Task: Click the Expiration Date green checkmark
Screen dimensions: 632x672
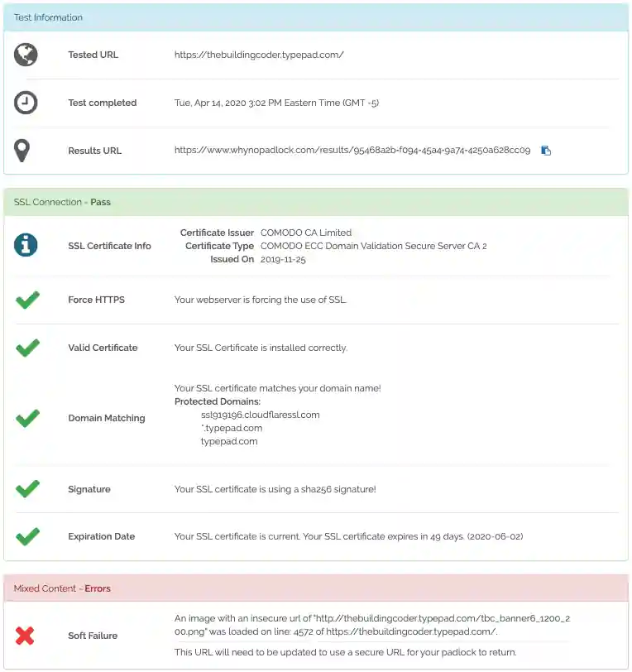Action: click(27, 536)
